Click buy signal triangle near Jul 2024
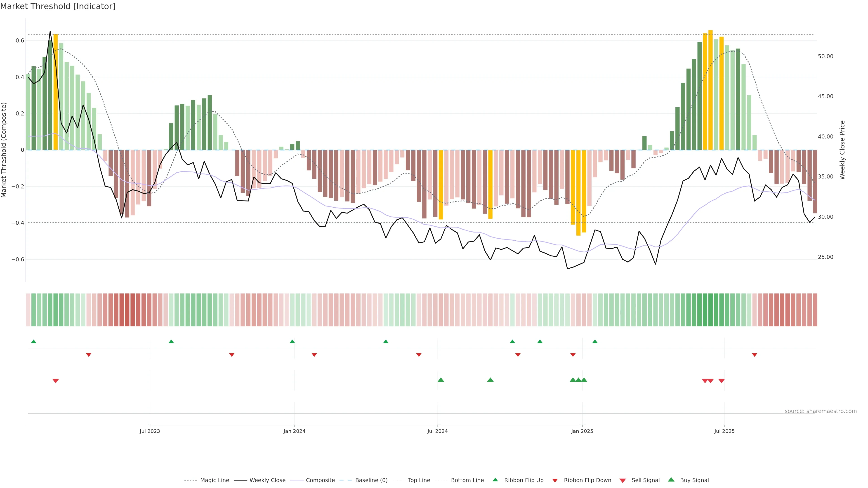The width and height of the screenshot is (868, 488). point(441,380)
